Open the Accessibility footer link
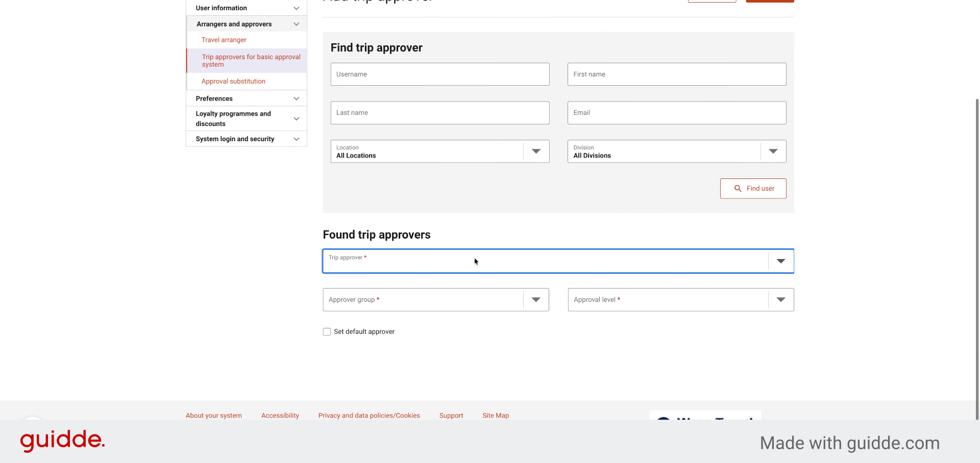980x463 pixels. (280, 416)
